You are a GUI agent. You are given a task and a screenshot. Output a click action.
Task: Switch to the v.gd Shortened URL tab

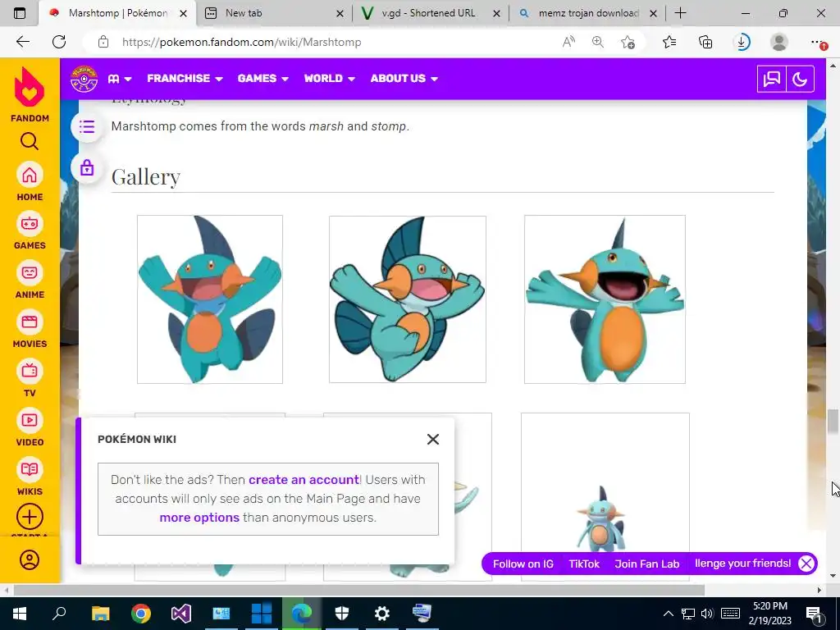pyautogui.click(x=428, y=13)
